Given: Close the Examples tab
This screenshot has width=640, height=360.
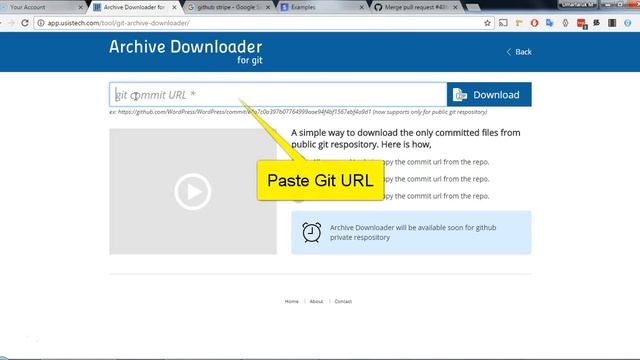Looking at the screenshot, I should point(362,7).
